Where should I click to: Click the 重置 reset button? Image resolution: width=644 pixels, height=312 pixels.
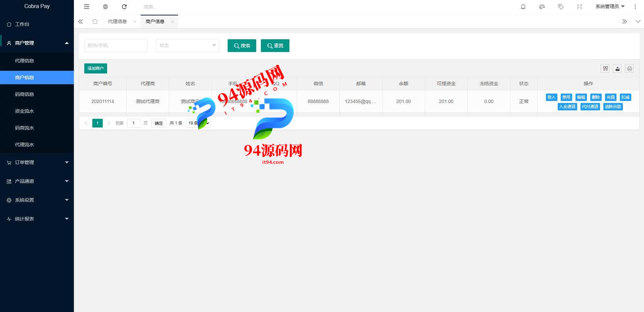275,46
